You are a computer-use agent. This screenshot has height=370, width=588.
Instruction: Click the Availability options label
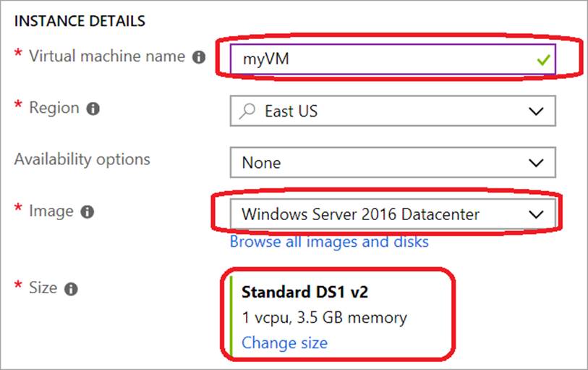pos(82,159)
